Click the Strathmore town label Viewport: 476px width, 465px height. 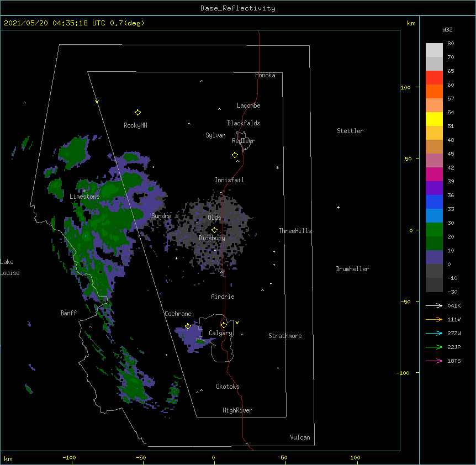pyautogui.click(x=285, y=336)
